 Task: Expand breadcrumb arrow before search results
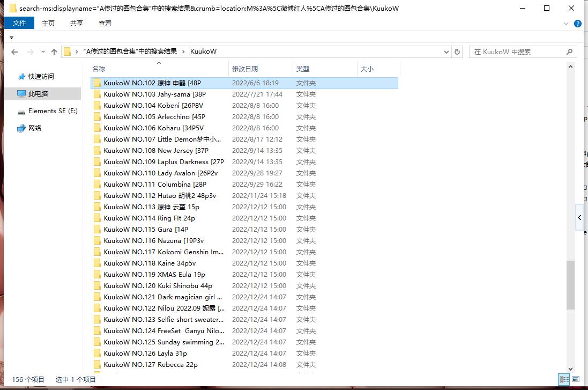(77, 52)
